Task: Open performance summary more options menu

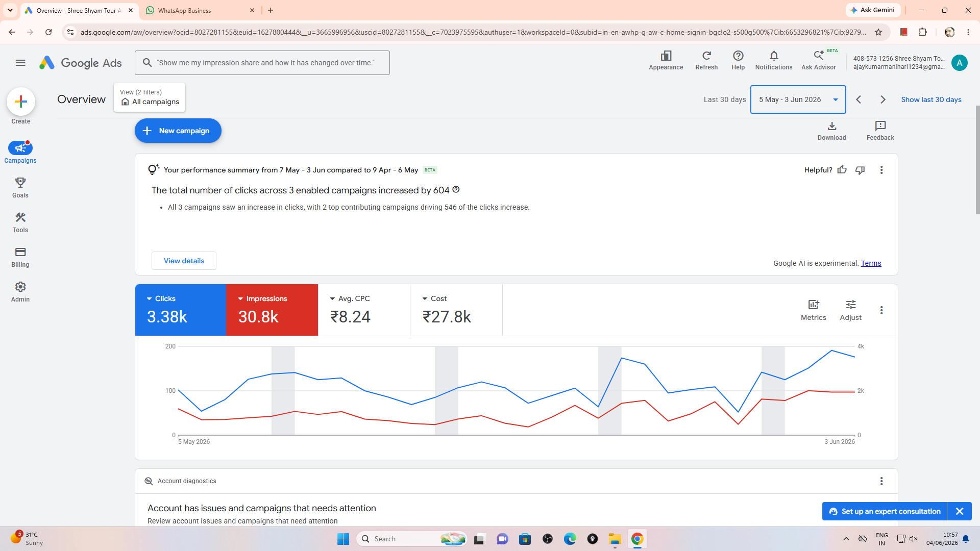Action: pos(881,170)
